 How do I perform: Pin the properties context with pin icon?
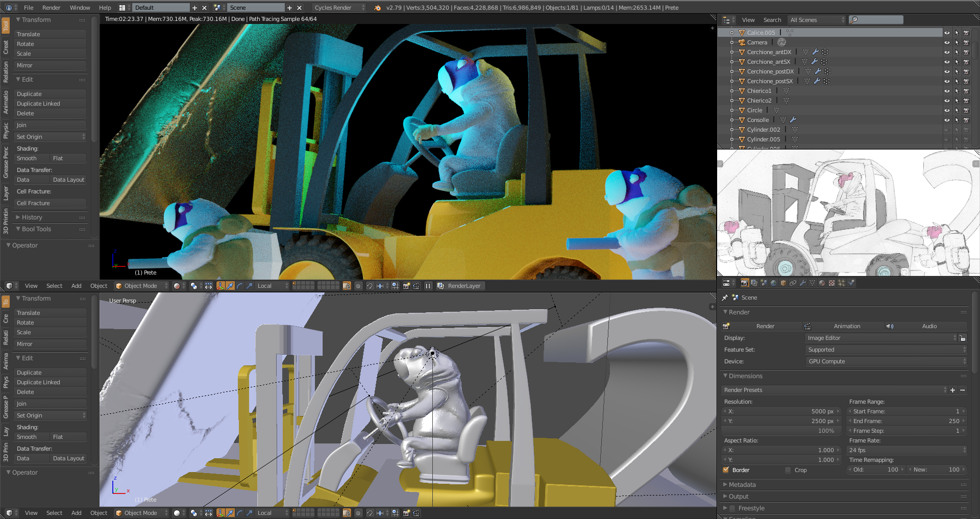tap(725, 298)
